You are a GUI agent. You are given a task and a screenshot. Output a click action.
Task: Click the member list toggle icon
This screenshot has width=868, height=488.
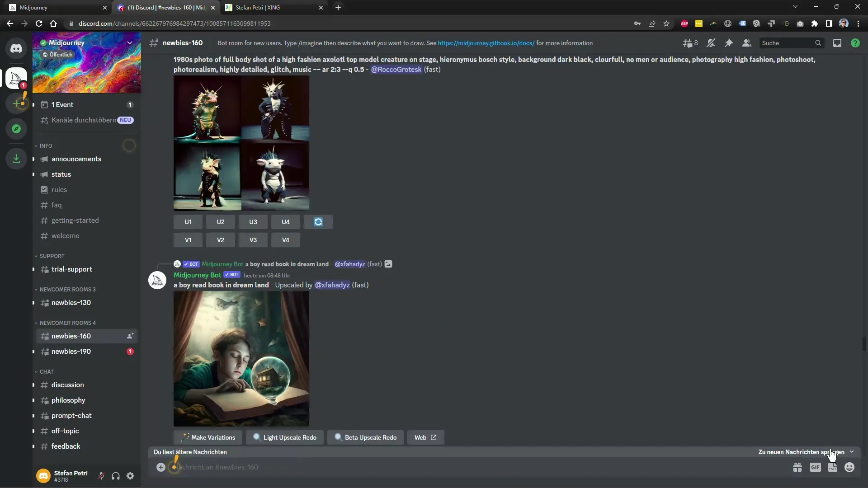[x=747, y=43]
